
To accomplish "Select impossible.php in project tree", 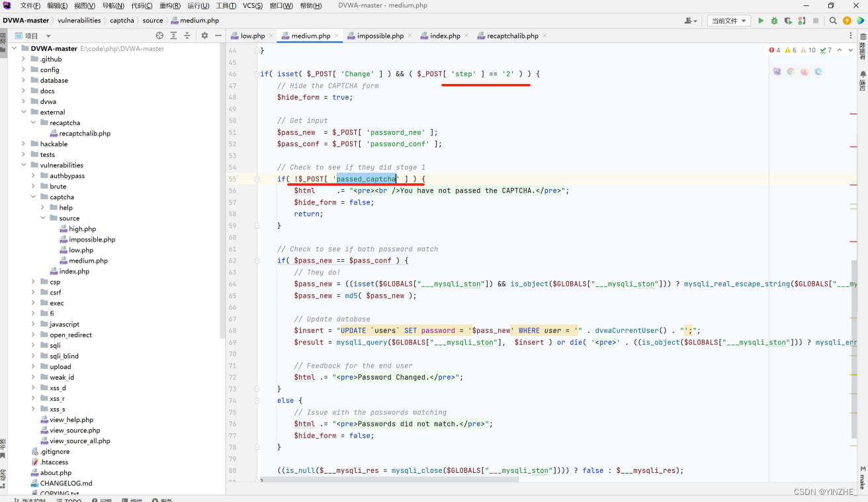I will coord(92,239).
